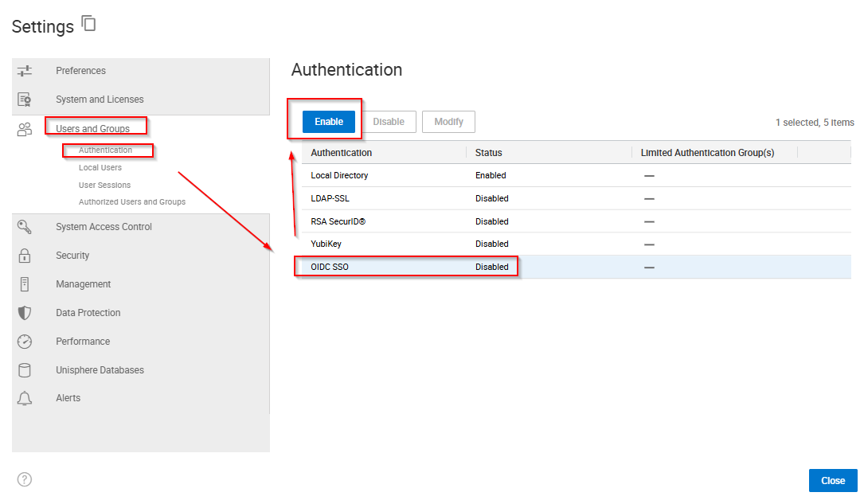Click the Data Protection shield icon
The image size is (864, 504).
tap(25, 313)
